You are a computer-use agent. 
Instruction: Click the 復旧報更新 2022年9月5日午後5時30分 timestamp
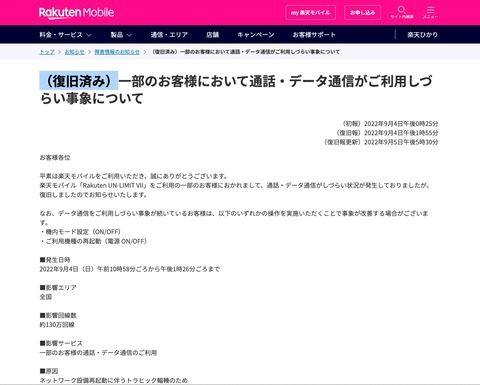pyautogui.click(x=380, y=142)
